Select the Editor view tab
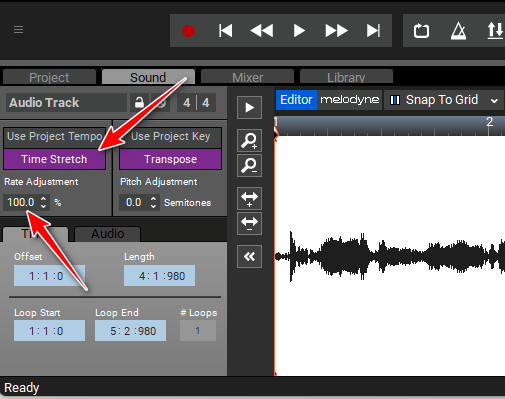Viewport: 505px width, 399px height. [x=296, y=100]
